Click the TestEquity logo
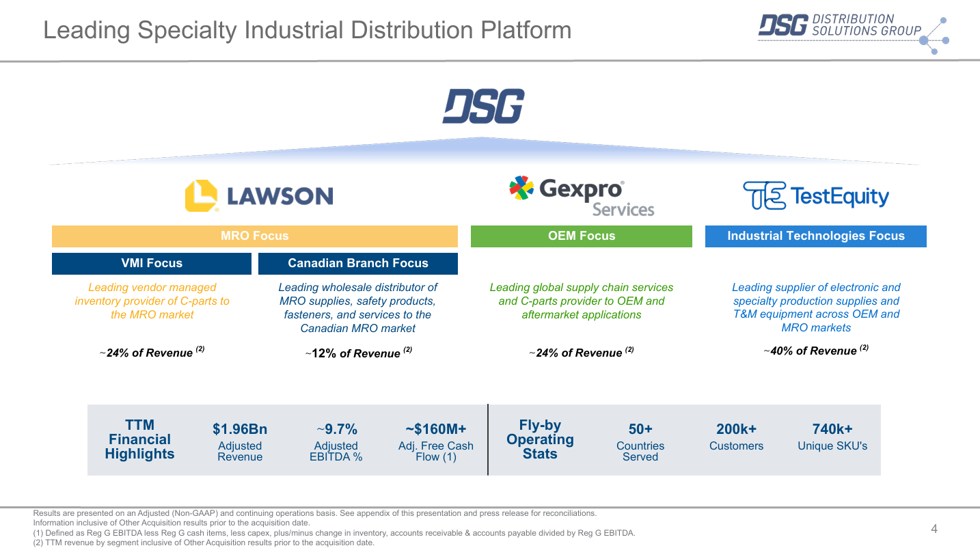 [816, 197]
